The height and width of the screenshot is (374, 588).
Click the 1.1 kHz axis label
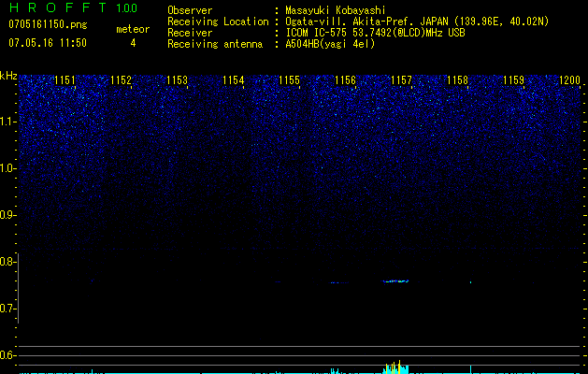7,122
